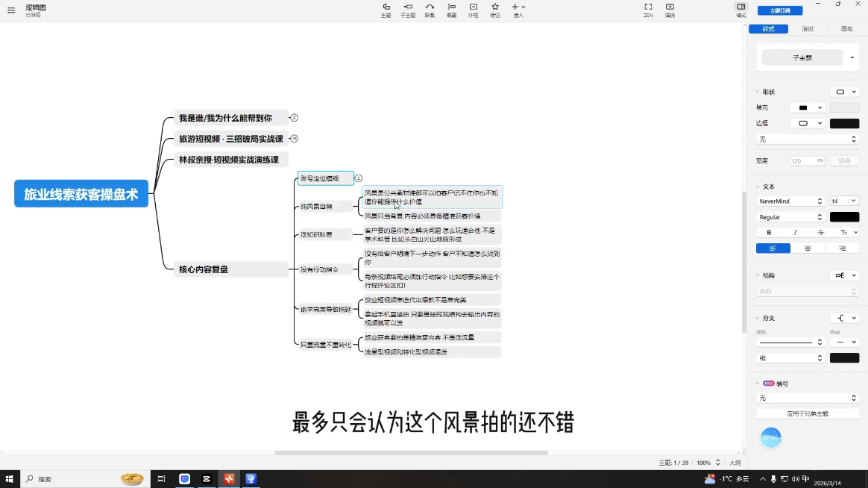This screenshot has height=488, width=868.
Task: Click 应用于兄弟主题 button
Action: point(808,414)
